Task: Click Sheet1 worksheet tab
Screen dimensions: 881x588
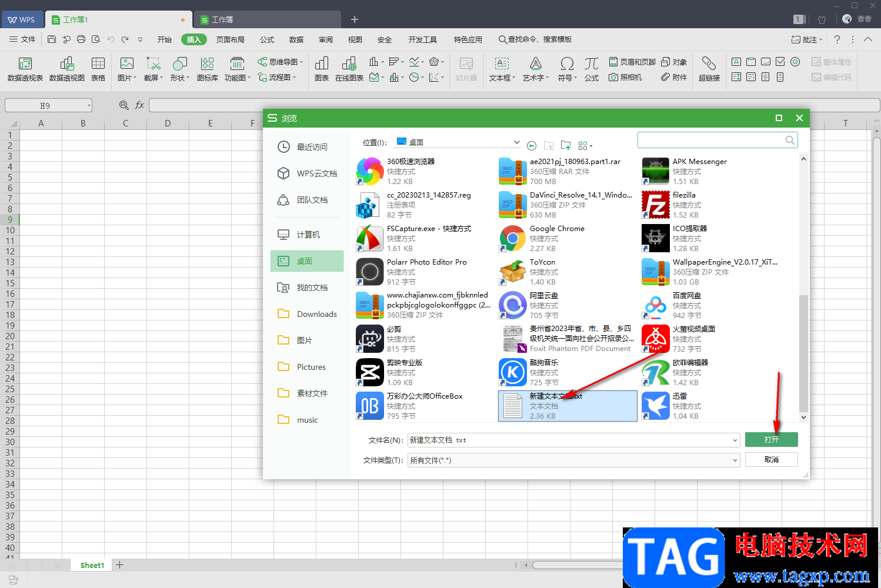Action: pos(92,565)
